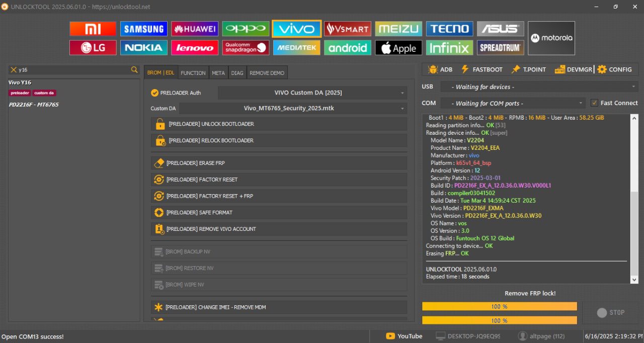This screenshot has height=343, width=644.
Task: Expand the USB devices dropdown
Action: point(539,87)
